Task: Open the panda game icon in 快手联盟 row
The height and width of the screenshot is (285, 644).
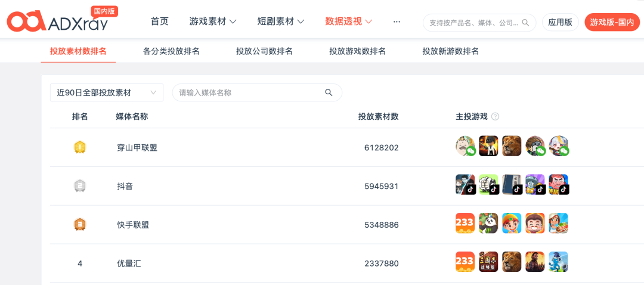Action: (x=488, y=223)
